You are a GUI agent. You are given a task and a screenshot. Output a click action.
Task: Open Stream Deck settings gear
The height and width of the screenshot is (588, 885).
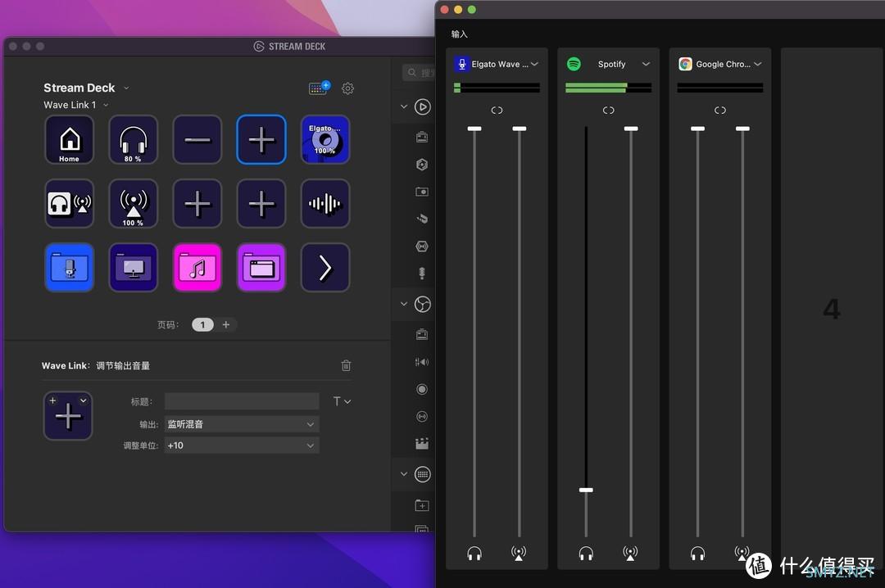coord(347,88)
